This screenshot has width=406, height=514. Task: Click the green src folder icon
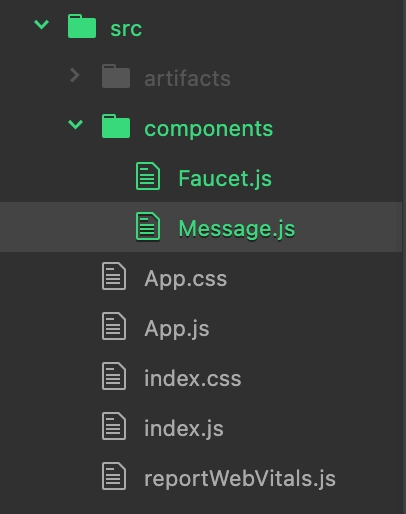[82, 26]
